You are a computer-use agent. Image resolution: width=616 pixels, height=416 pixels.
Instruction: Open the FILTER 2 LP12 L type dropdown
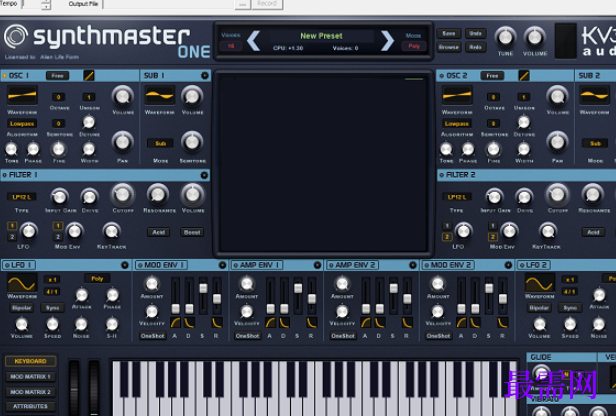[456, 197]
